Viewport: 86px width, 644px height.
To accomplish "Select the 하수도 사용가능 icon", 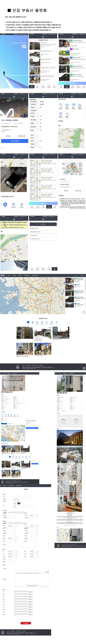I will click(x=67, y=106).
